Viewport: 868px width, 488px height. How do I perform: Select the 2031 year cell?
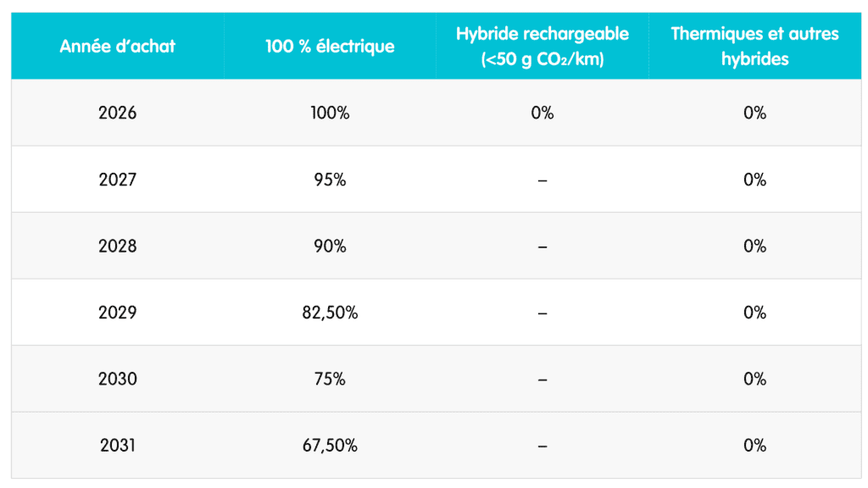(x=118, y=446)
